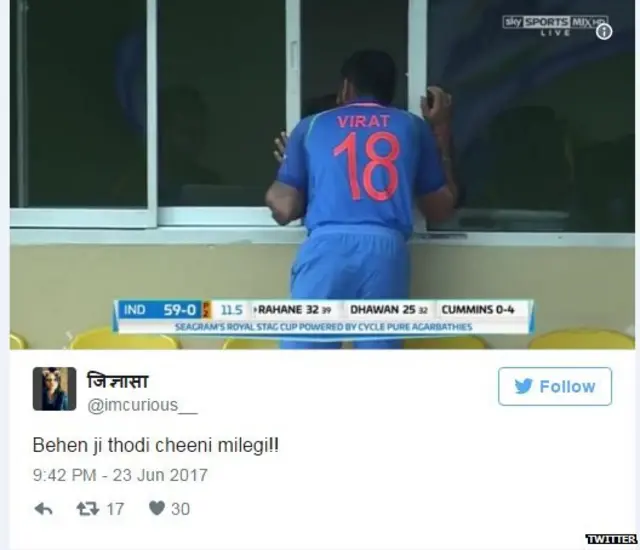Click the Hindi display name जिज्ञासा
Screen dimensions: 640x550
tap(118, 381)
